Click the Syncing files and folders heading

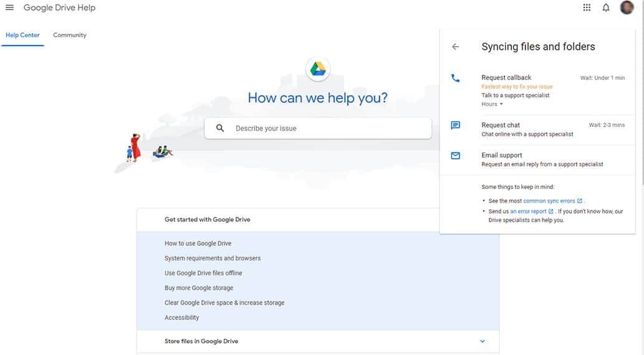(538, 47)
